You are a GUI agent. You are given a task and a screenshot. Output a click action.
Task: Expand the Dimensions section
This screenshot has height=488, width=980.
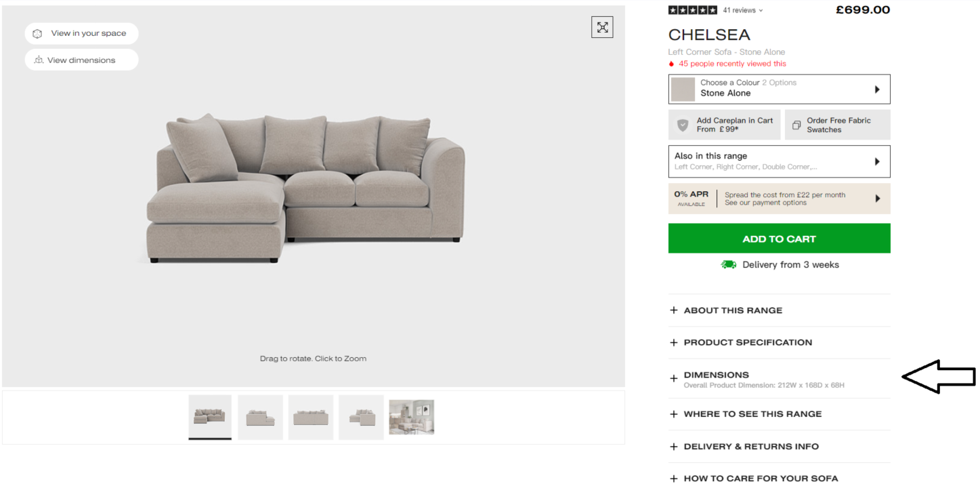point(779,379)
